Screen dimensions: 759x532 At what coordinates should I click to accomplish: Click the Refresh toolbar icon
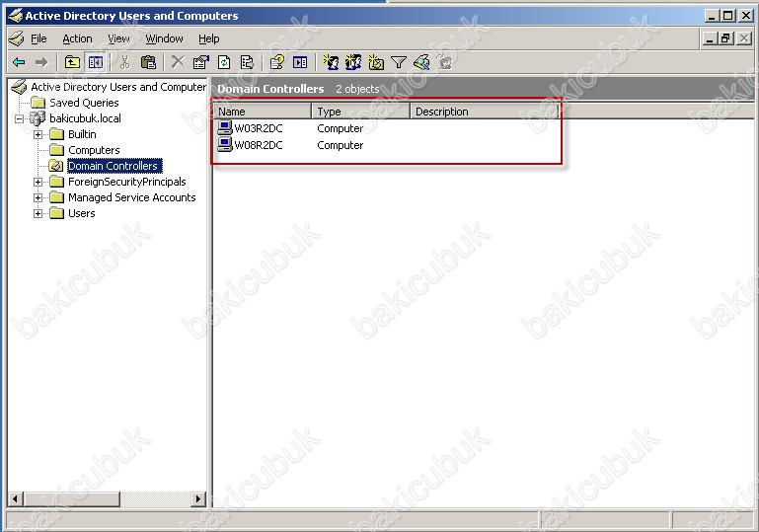pyautogui.click(x=224, y=62)
